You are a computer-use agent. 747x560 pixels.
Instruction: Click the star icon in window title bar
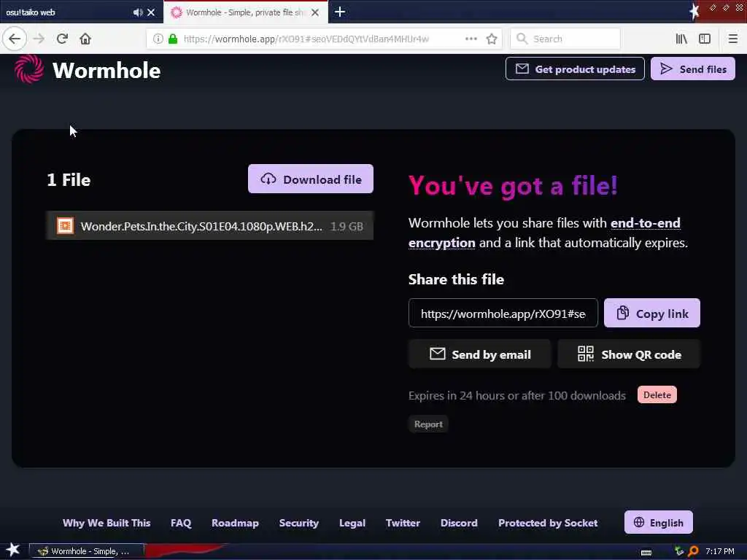[694, 10]
